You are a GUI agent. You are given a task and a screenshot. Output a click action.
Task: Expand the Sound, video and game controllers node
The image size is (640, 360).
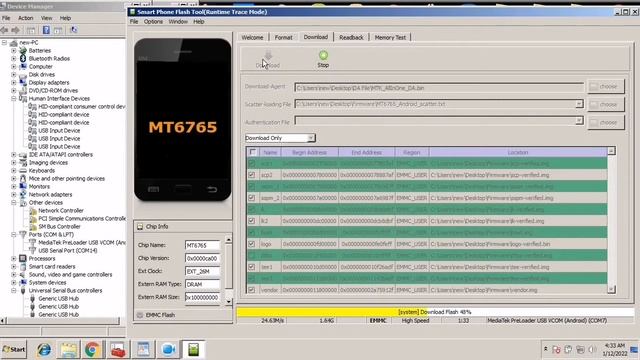(x=14, y=275)
